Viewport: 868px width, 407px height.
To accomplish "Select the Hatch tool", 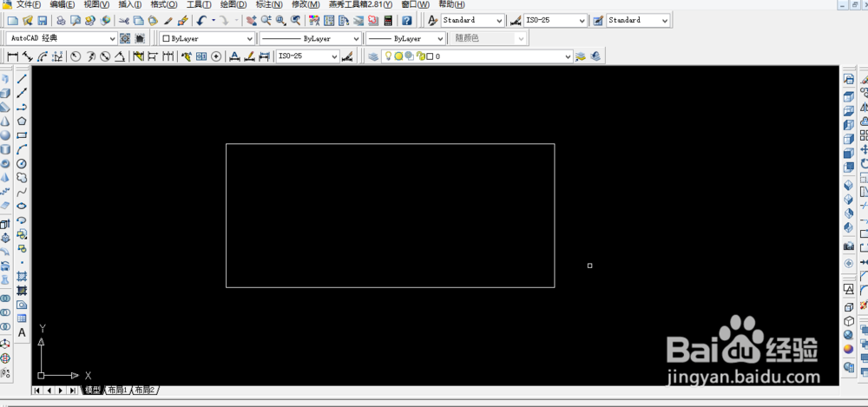I will (23, 276).
